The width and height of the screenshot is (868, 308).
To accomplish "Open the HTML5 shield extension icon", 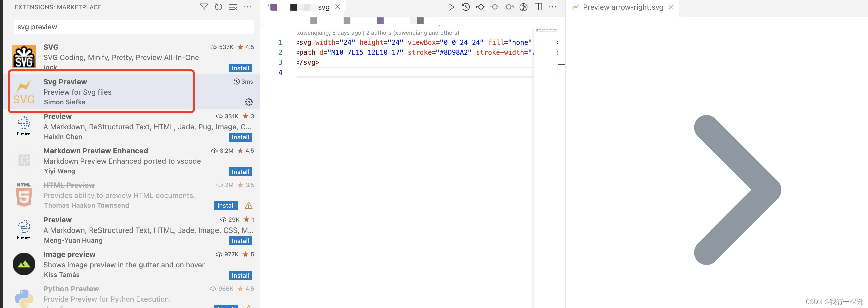I will tap(24, 195).
